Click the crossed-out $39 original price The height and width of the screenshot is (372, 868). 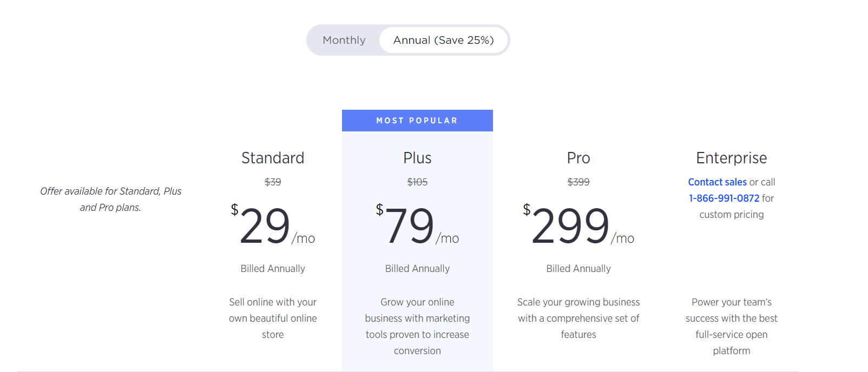(273, 182)
